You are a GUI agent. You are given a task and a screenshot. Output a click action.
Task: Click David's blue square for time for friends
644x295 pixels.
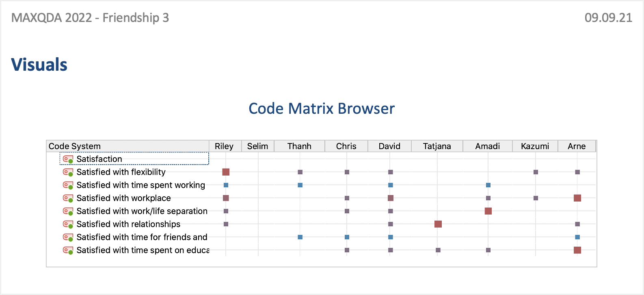[x=391, y=237]
